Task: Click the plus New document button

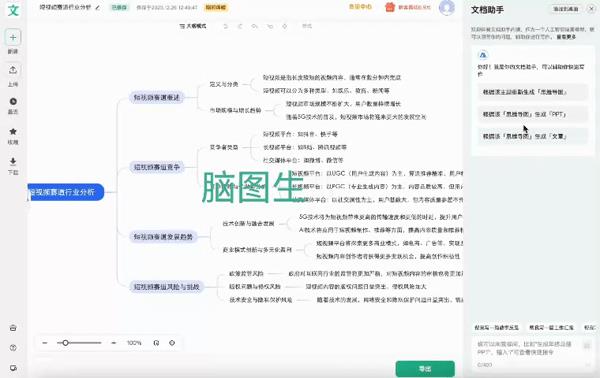Action: click(13, 37)
